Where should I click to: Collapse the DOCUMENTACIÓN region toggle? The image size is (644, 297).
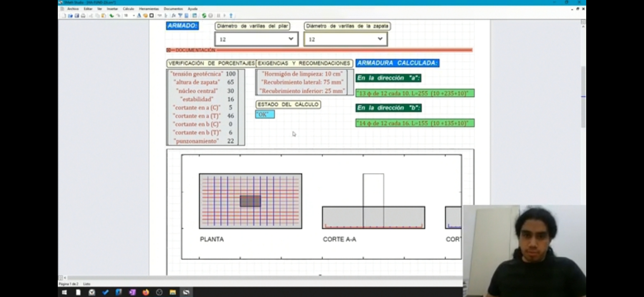168,50
